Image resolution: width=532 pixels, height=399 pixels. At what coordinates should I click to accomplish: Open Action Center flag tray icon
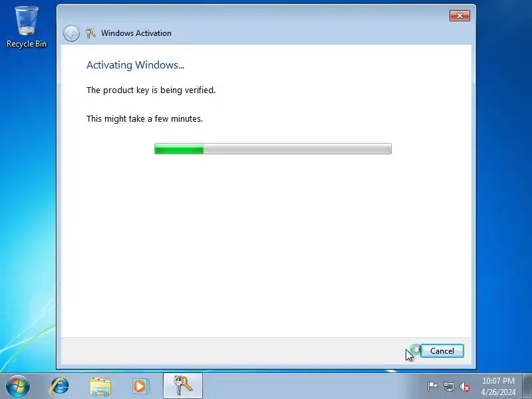coord(432,386)
